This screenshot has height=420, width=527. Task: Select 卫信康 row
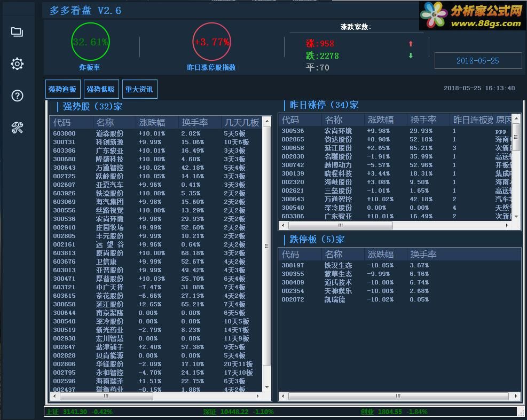tap(156, 261)
